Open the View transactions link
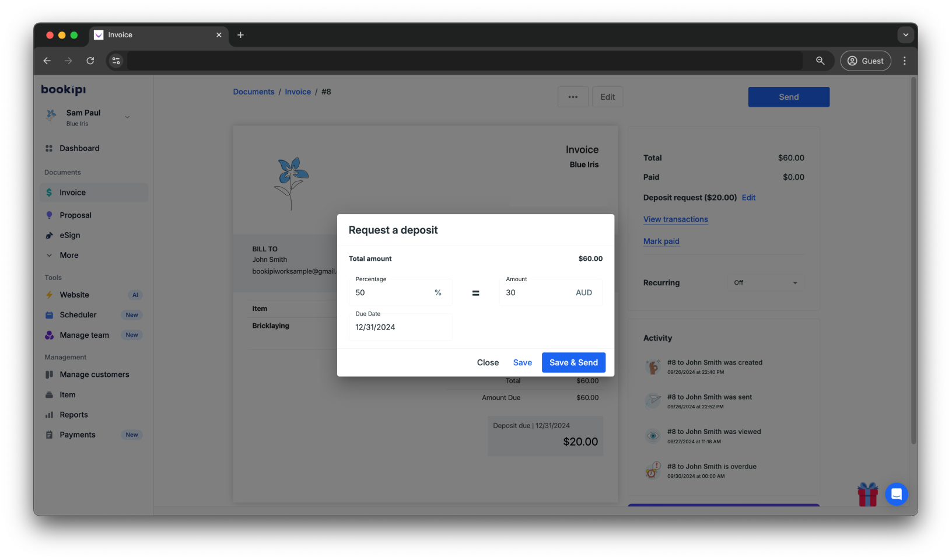The height and width of the screenshot is (560, 952). point(675,219)
